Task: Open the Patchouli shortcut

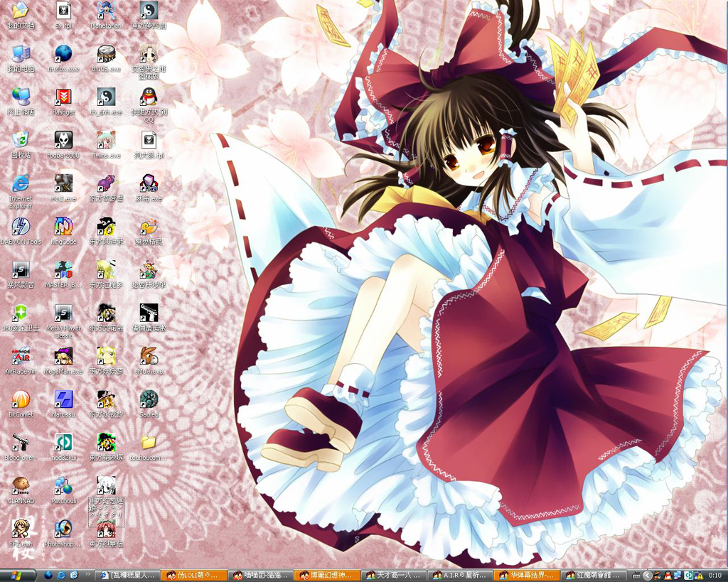Action: 63,490
